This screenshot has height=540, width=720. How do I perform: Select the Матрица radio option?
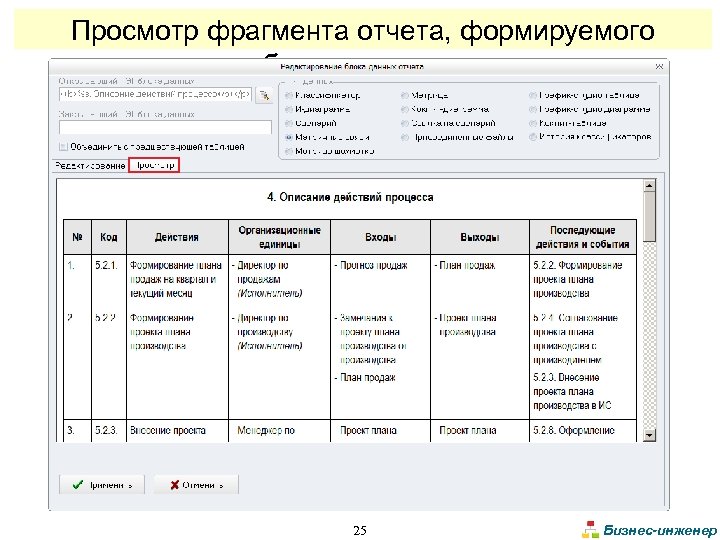point(405,96)
